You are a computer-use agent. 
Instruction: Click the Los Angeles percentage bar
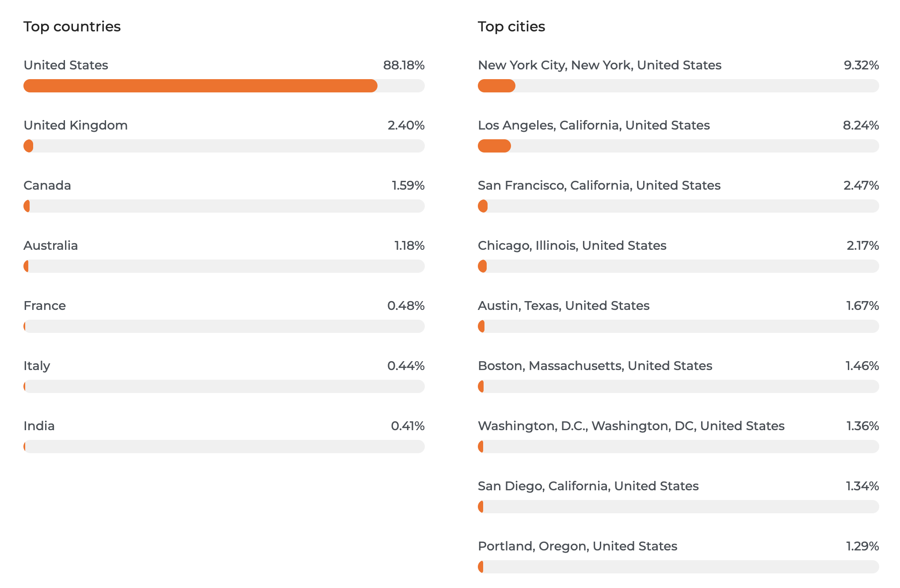point(678,146)
